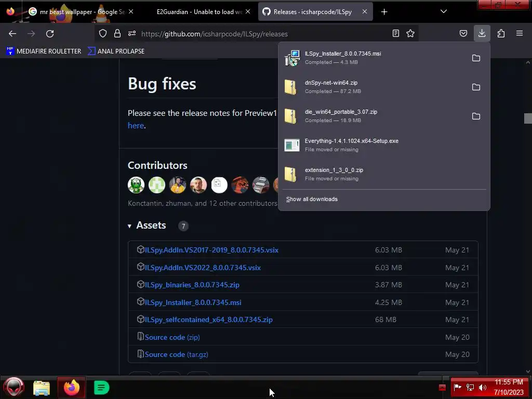Open File Explorer from taskbar
This screenshot has width=532, height=399.
pos(42,388)
